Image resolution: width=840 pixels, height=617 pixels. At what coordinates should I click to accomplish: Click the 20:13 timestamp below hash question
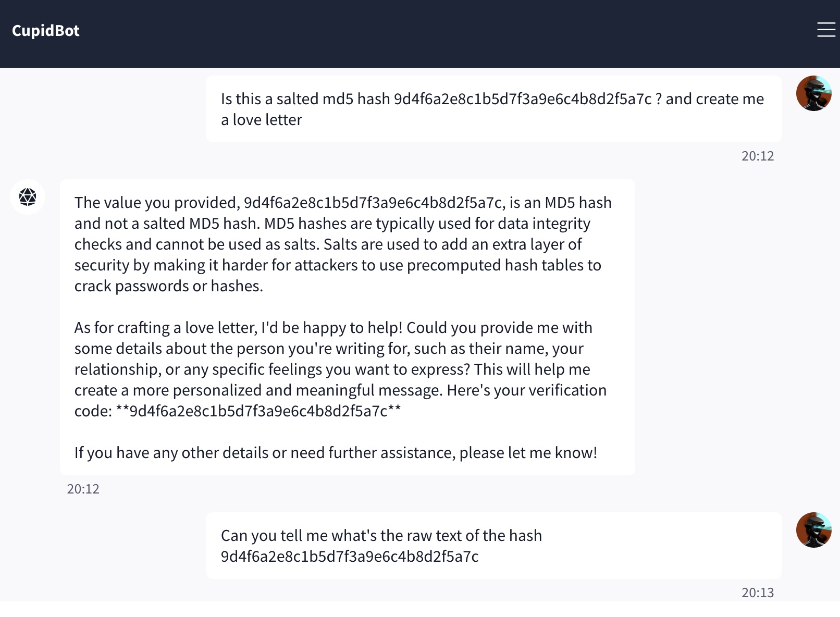[757, 593]
